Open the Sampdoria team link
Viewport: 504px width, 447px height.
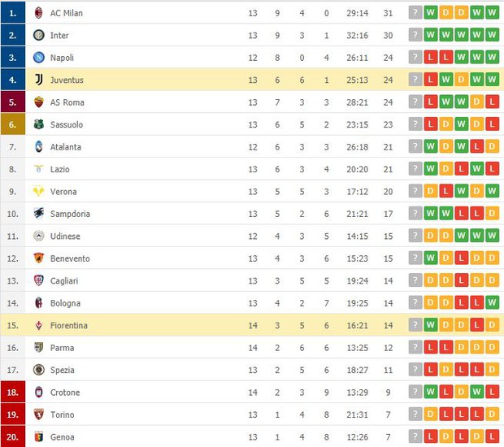click(x=70, y=214)
